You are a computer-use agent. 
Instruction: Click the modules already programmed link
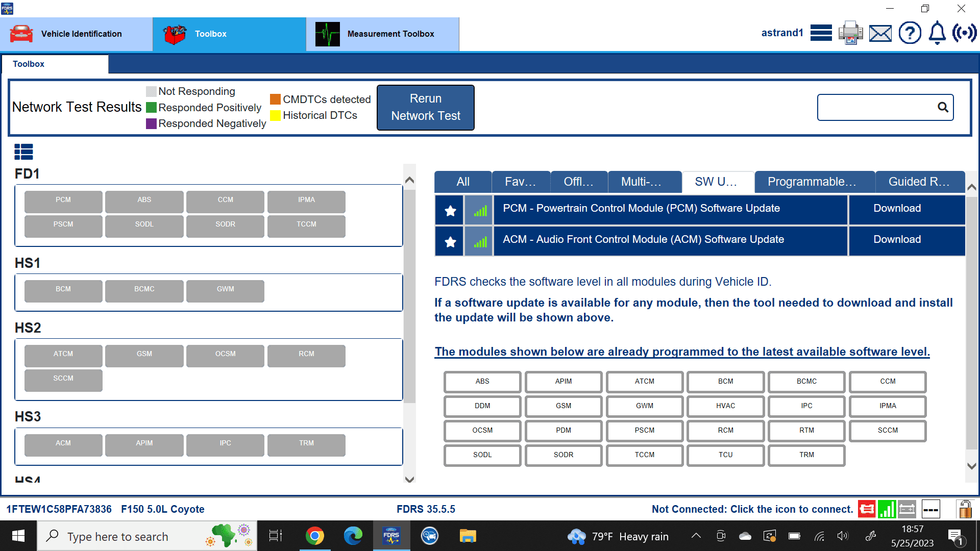[x=682, y=352]
